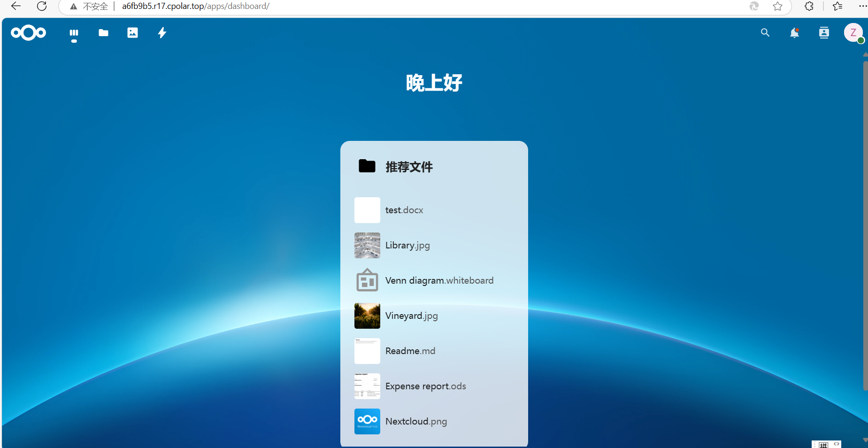Open the browser favorites hub
868x448 pixels.
click(838, 6)
